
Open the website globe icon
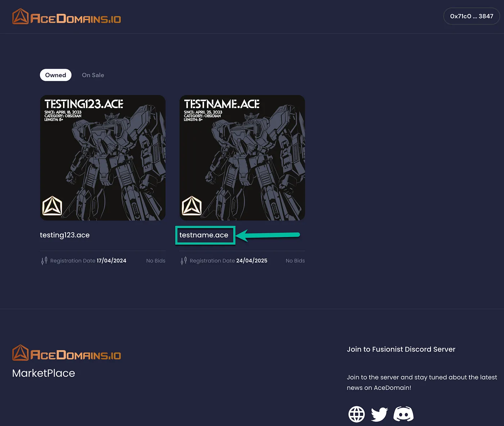357,414
